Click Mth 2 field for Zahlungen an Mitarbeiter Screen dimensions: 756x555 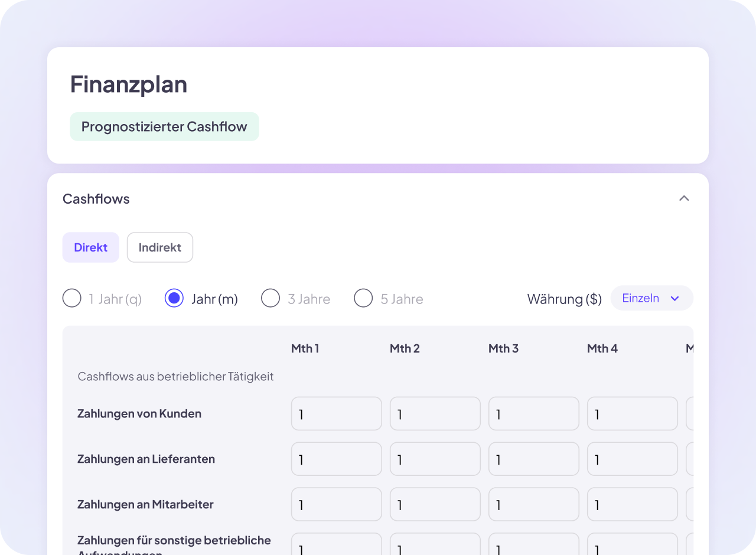(x=435, y=504)
